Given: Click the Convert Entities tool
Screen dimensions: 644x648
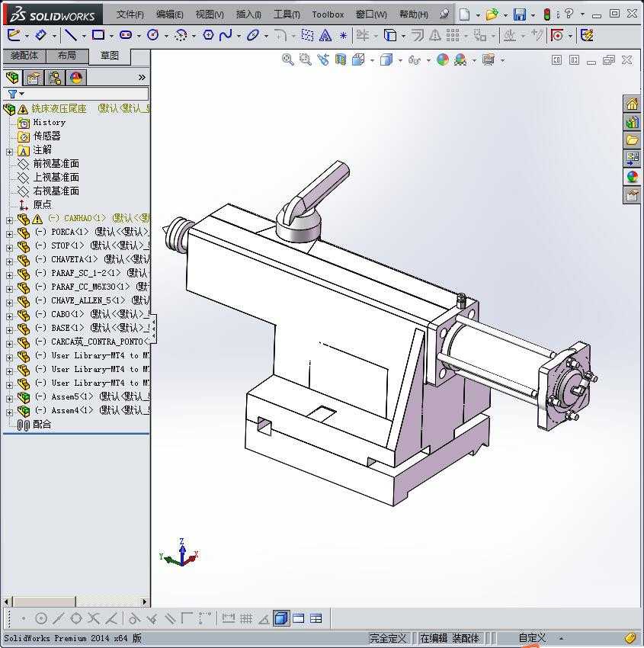Looking at the screenshot, I should click(390, 35).
